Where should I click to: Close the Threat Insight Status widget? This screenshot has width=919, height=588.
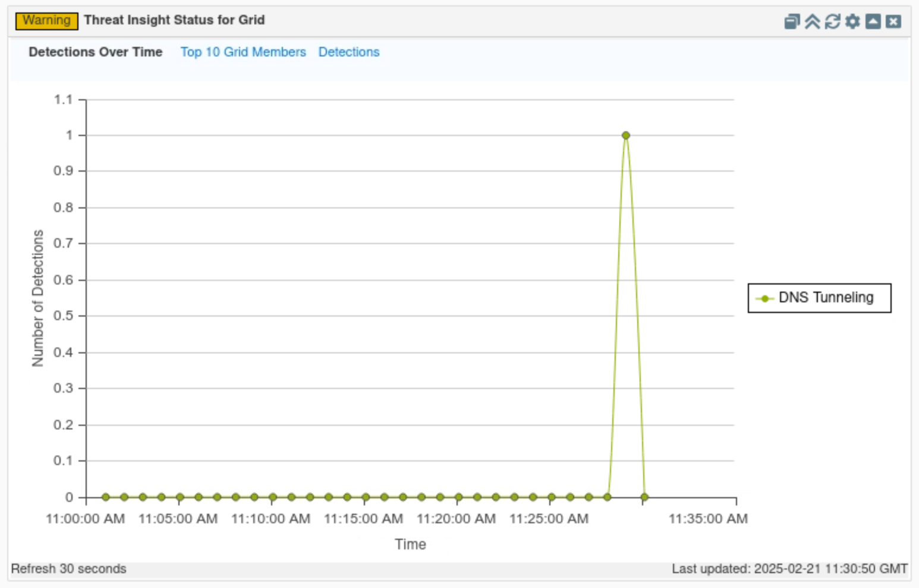(x=893, y=22)
